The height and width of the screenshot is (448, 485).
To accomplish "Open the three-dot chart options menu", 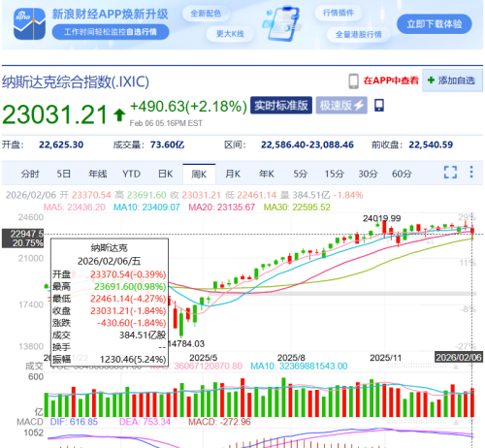I will click(x=471, y=172).
